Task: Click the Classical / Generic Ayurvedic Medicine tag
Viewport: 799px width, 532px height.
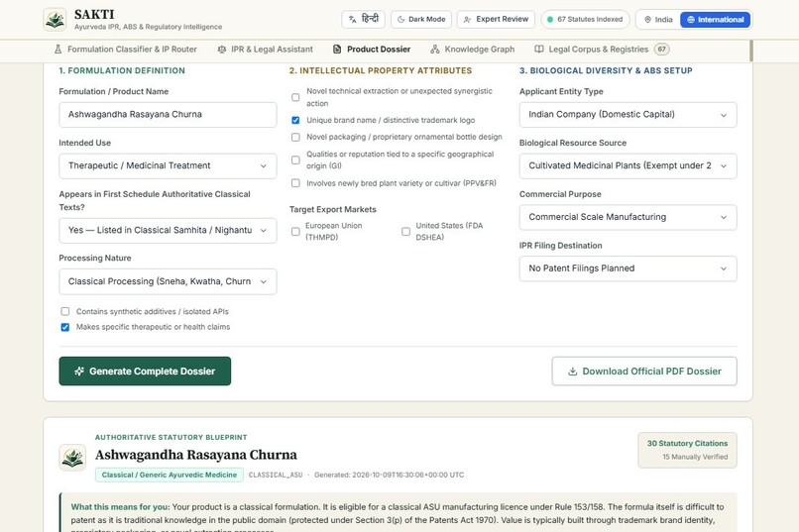Action: click(x=170, y=475)
